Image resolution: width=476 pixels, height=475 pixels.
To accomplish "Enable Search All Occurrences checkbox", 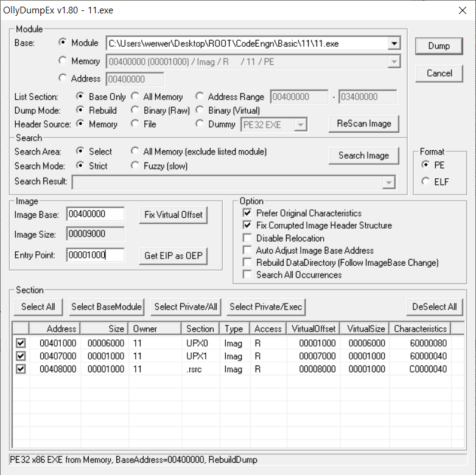I will pos(247,274).
